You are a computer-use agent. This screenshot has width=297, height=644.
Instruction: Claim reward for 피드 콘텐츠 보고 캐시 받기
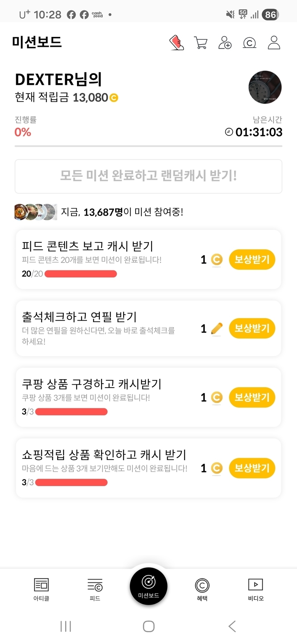[252, 259]
